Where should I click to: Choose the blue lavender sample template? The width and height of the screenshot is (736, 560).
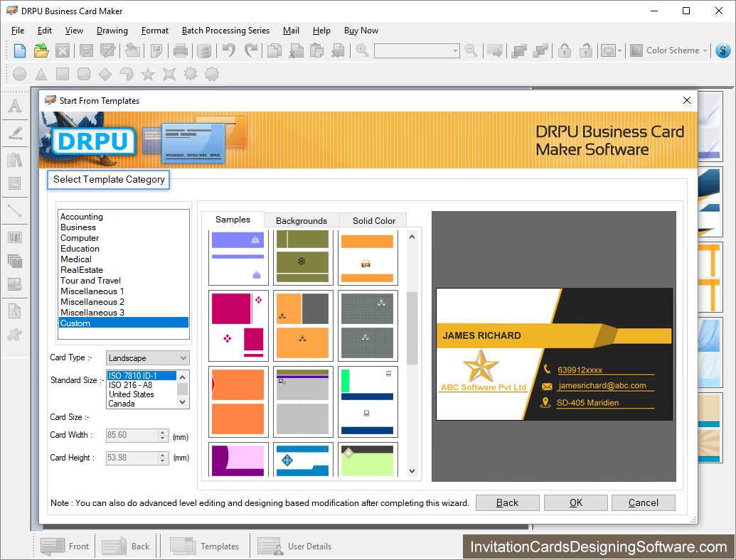238,257
